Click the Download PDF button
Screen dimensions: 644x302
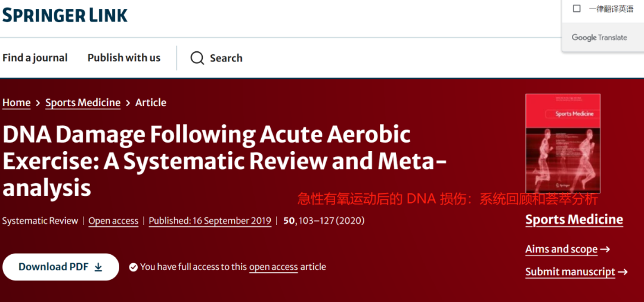pos(61,267)
